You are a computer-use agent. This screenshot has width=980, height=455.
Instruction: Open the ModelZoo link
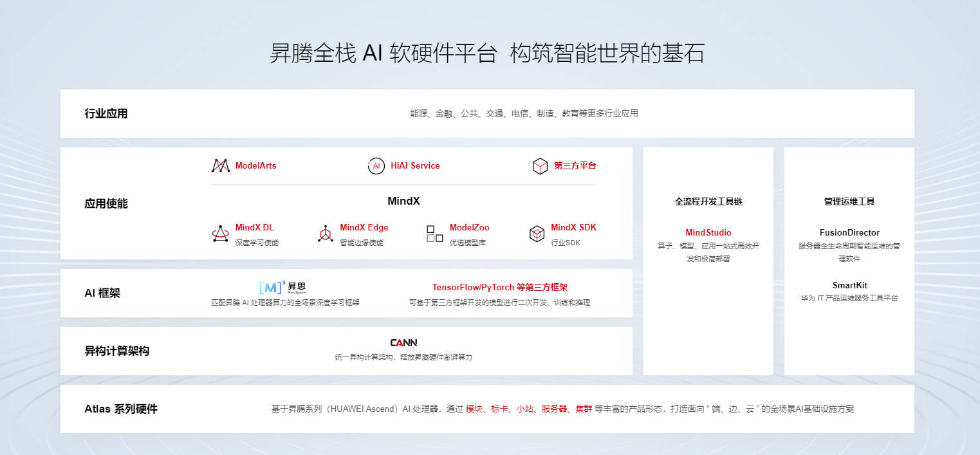tap(470, 228)
